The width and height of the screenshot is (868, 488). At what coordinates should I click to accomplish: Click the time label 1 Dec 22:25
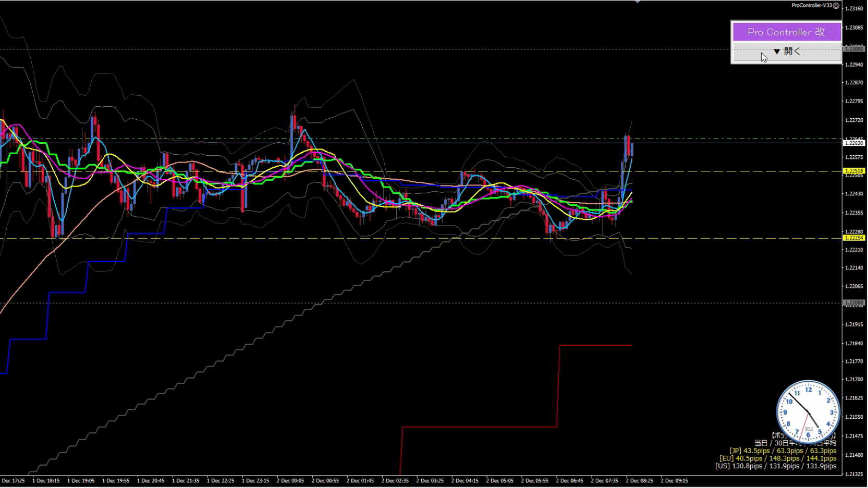coord(221,481)
